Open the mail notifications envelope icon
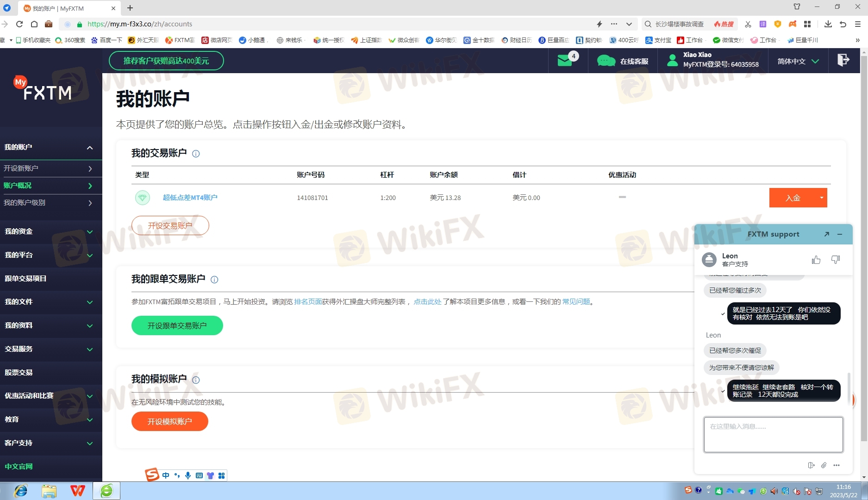The width and height of the screenshot is (868, 500). [x=564, y=61]
